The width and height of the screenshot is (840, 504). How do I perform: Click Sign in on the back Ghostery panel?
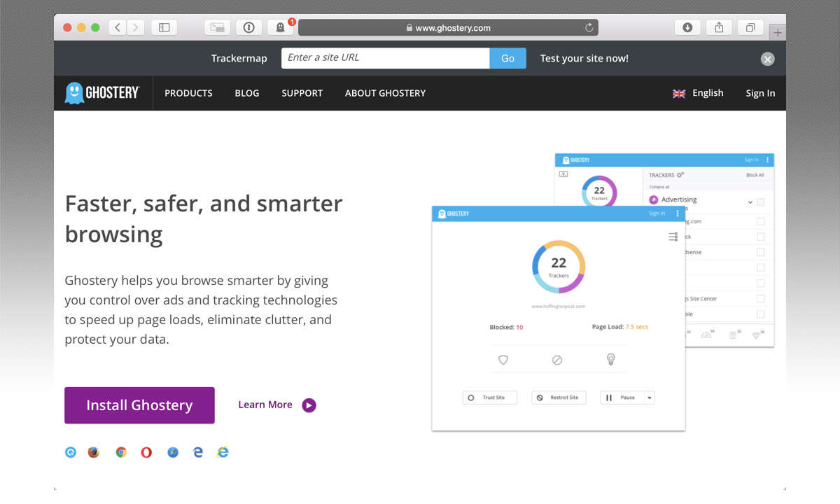[751, 160]
